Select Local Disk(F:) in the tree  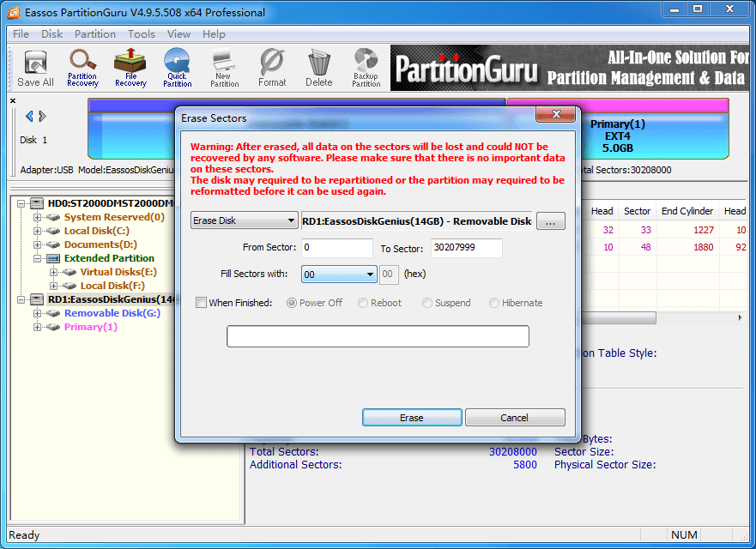(x=112, y=287)
